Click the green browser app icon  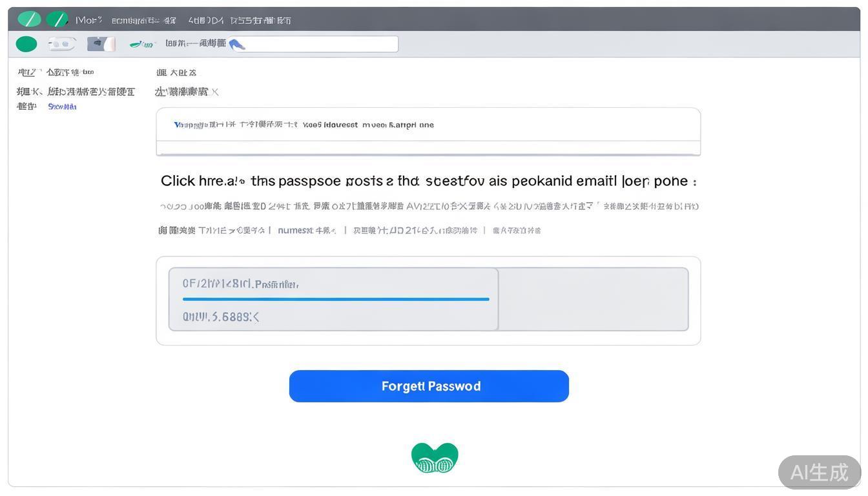click(x=28, y=19)
